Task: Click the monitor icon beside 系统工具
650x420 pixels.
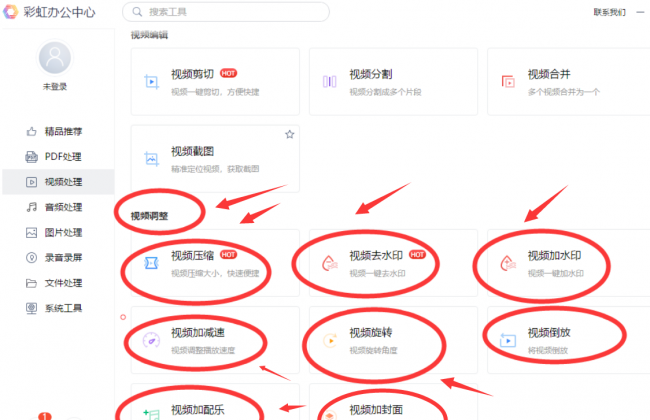Action: click(x=32, y=308)
